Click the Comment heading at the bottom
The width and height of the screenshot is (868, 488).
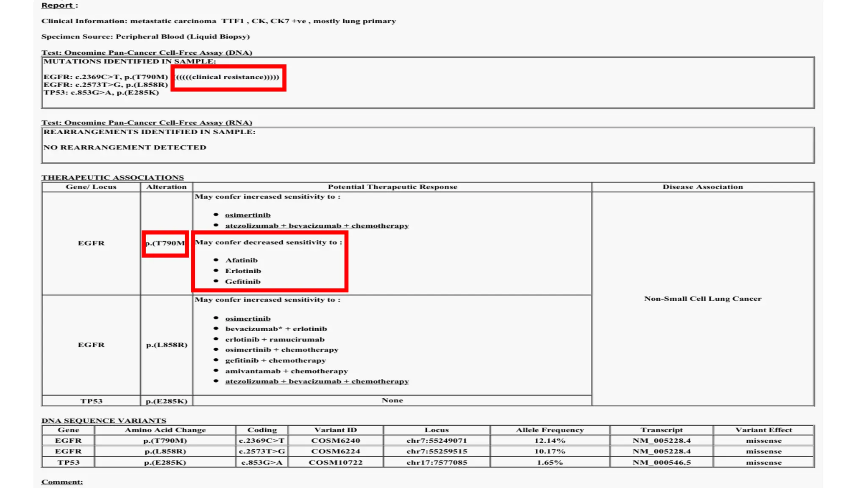click(x=62, y=482)
